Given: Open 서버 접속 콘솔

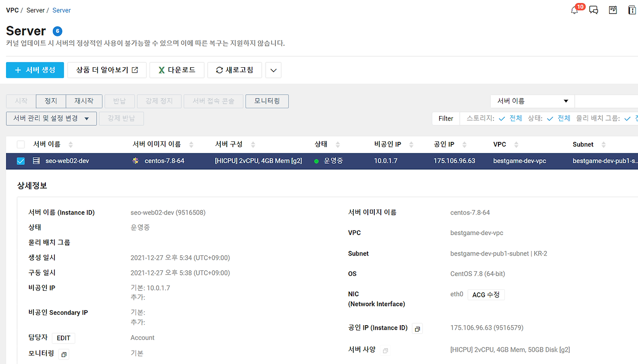Looking at the screenshot, I should point(213,101).
